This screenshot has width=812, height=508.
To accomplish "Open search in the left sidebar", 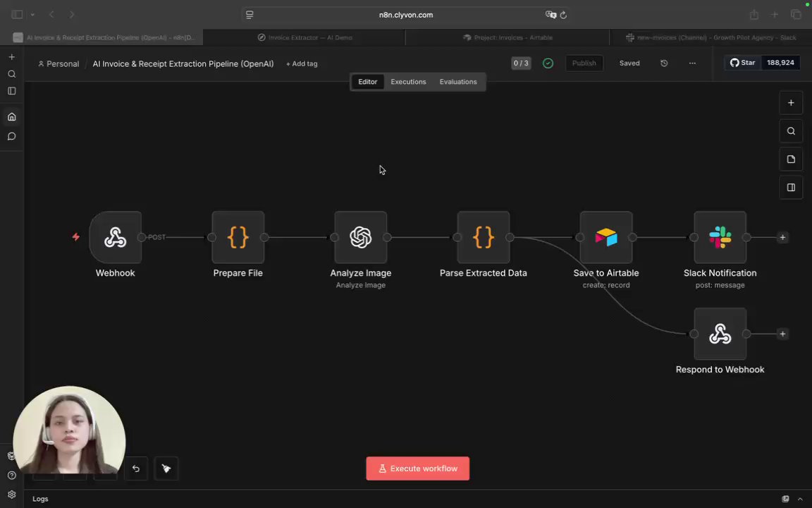I will tap(11, 74).
